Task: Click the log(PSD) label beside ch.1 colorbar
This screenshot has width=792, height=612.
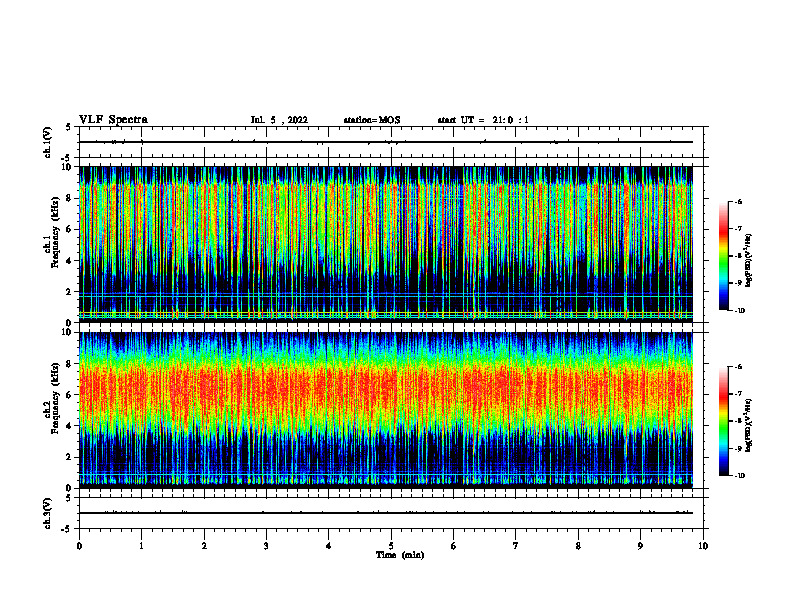Action: (x=749, y=261)
